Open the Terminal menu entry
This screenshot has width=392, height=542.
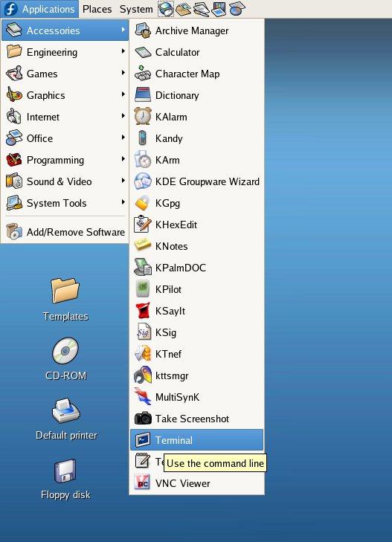tap(196, 440)
